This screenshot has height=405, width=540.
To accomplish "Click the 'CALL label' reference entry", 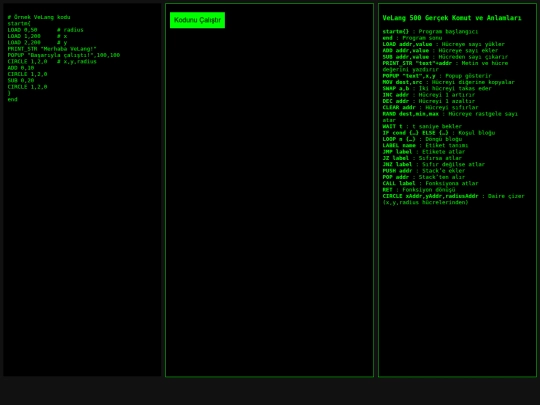I will 430,183.
